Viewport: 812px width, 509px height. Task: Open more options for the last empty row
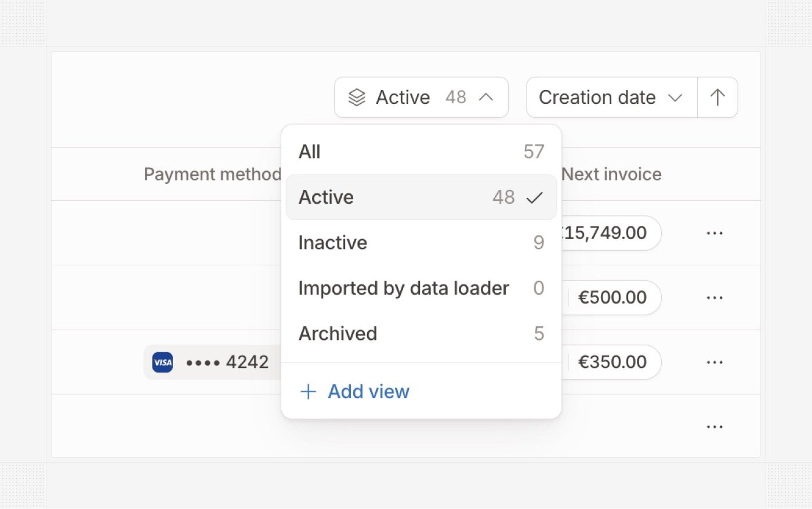click(715, 427)
